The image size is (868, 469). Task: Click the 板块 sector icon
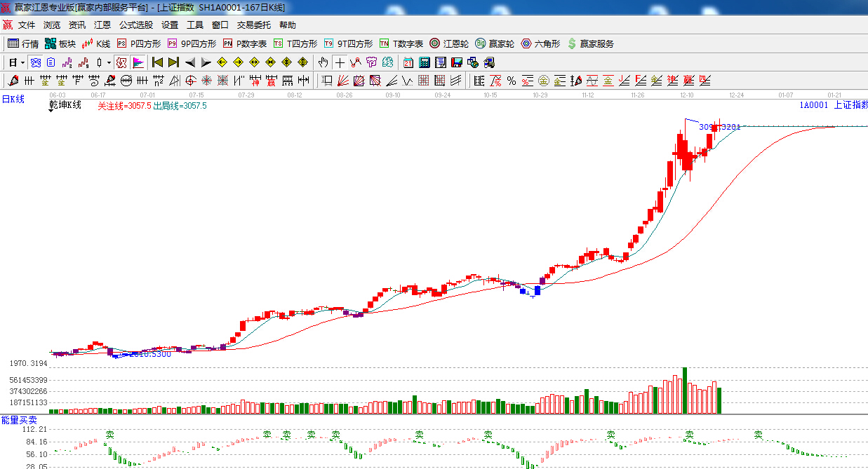click(60, 43)
